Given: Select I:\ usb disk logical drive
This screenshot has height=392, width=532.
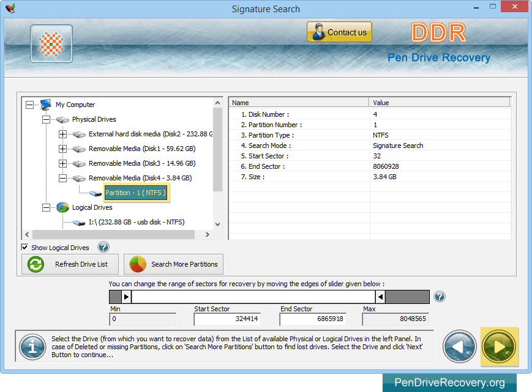Looking at the screenshot, I should click(x=137, y=222).
